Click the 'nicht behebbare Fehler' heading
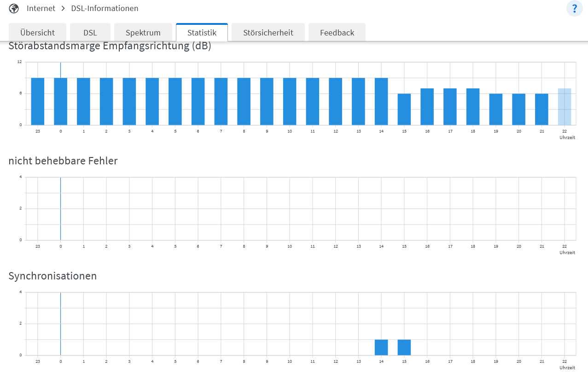The height and width of the screenshot is (372, 588). 63,161
